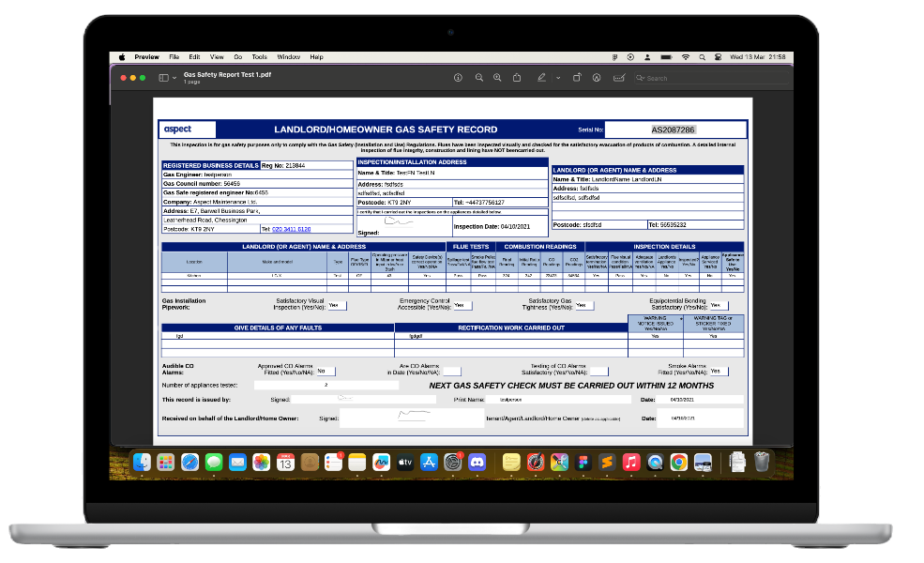
Task: Show battery status in menu bar
Action: point(666,57)
